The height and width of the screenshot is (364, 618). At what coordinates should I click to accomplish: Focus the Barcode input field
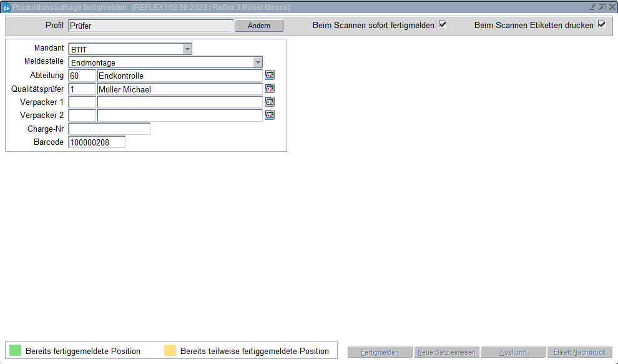click(x=97, y=142)
